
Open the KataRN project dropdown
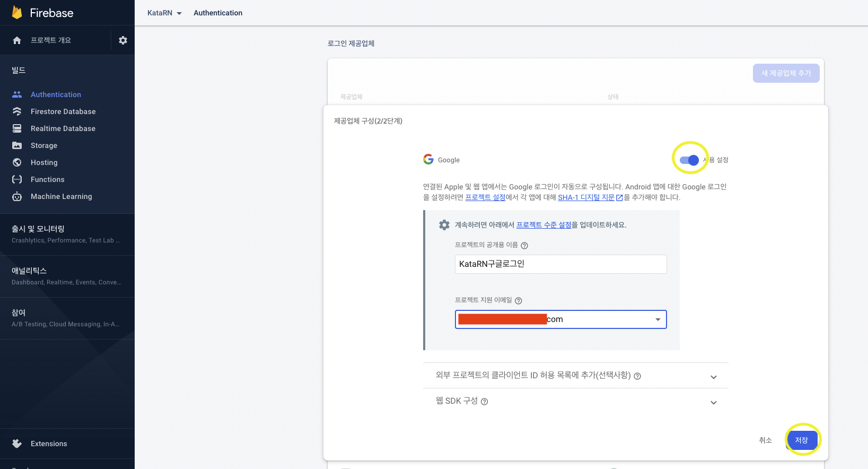[164, 13]
